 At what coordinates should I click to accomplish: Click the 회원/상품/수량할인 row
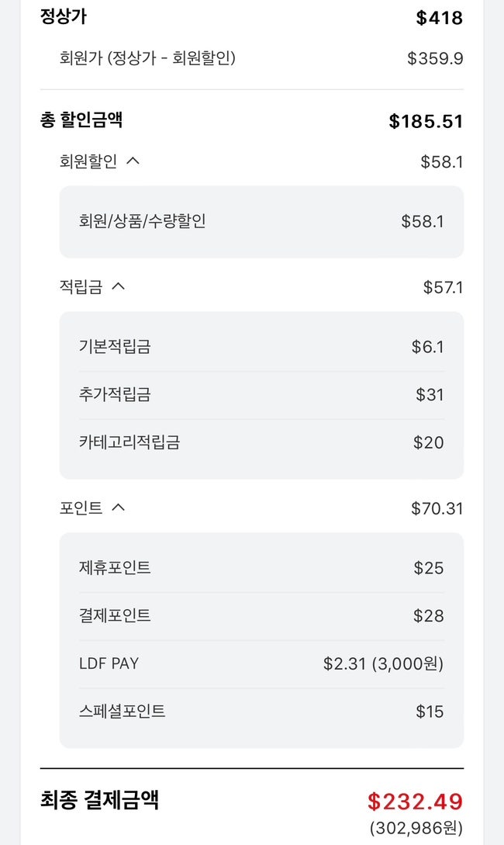point(261,221)
